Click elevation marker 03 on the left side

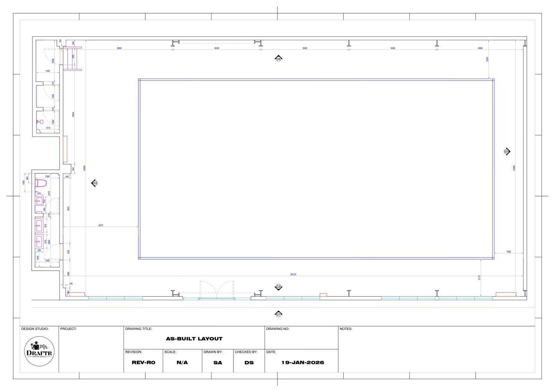[94, 183]
